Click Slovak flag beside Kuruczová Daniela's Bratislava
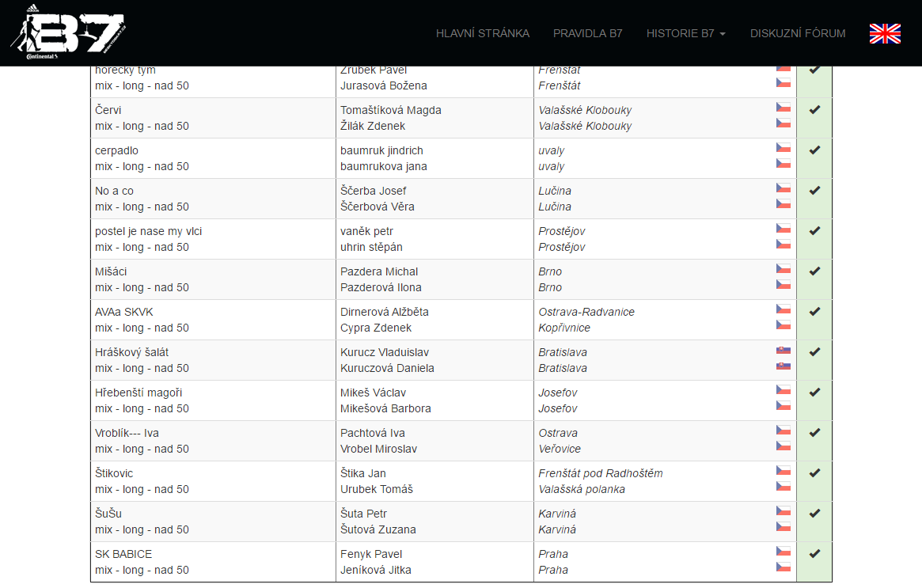Viewport: 922px width, 588px height. 784,366
